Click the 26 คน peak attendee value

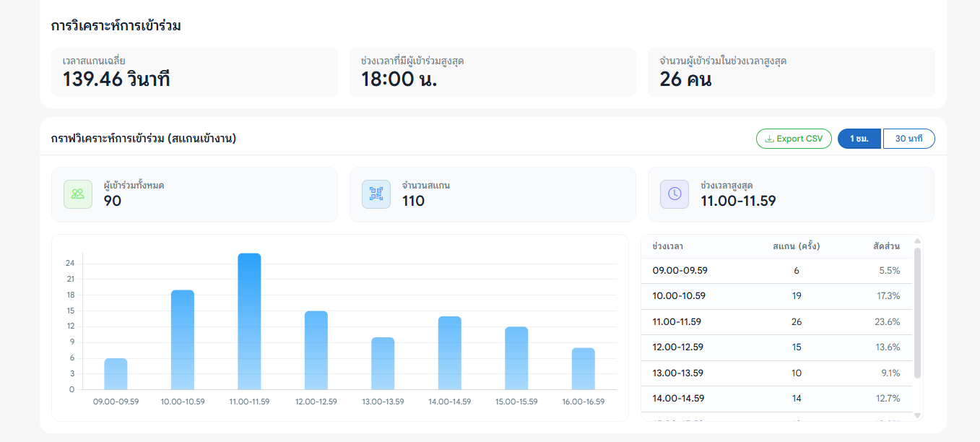[685, 79]
